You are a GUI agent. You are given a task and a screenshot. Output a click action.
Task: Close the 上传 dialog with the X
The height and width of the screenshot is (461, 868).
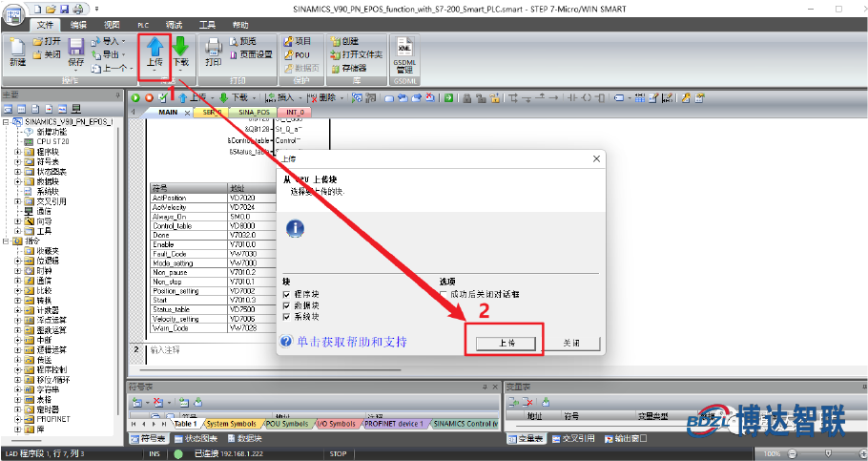596,159
